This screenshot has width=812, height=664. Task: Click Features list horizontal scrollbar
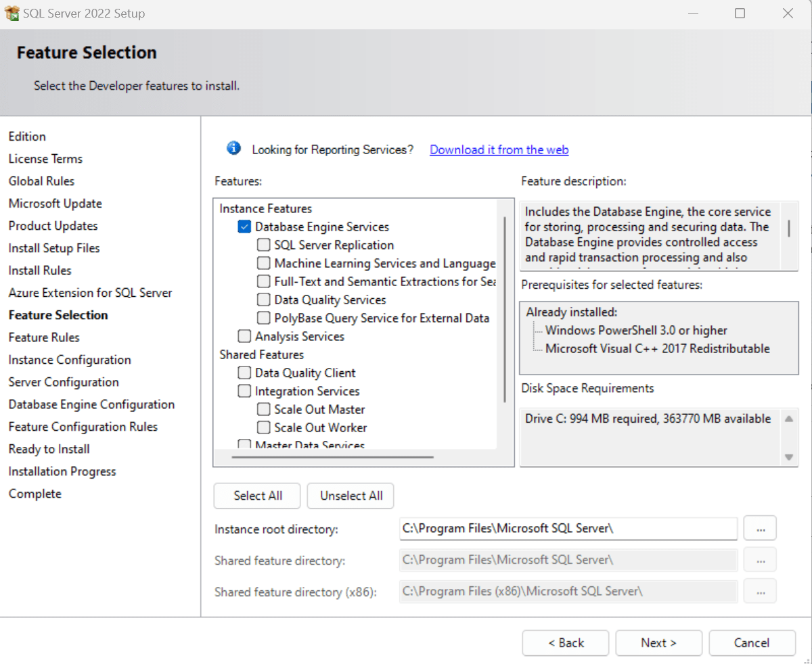pyautogui.click(x=332, y=457)
